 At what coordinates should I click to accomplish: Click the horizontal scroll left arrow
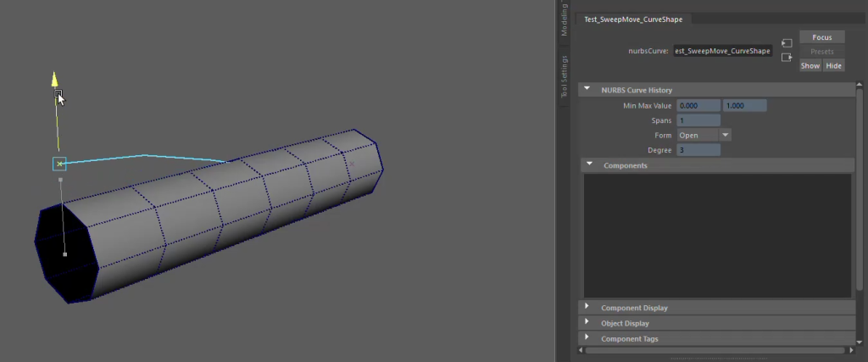click(582, 350)
